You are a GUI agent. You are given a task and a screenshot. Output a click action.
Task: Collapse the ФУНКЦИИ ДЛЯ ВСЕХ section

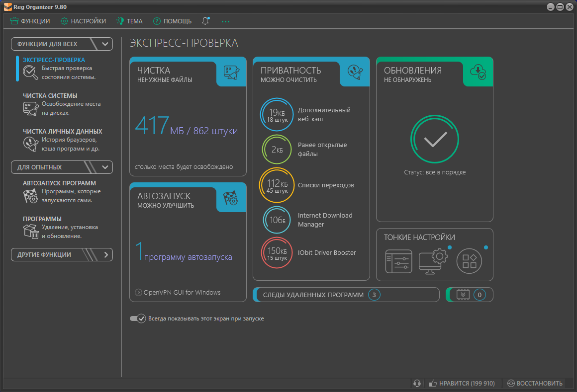(62, 44)
